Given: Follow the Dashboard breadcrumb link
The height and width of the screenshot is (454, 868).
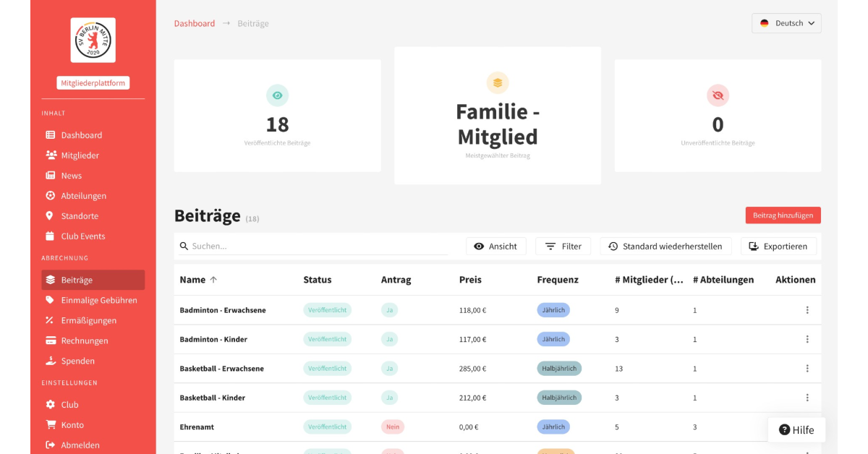Looking at the screenshot, I should coord(195,23).
